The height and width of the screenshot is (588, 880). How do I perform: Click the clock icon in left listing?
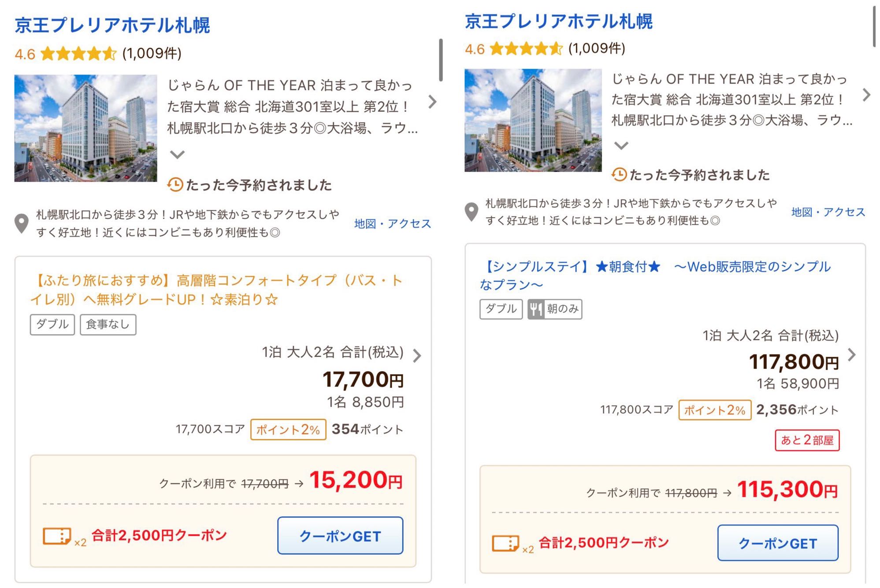(175, 184)
